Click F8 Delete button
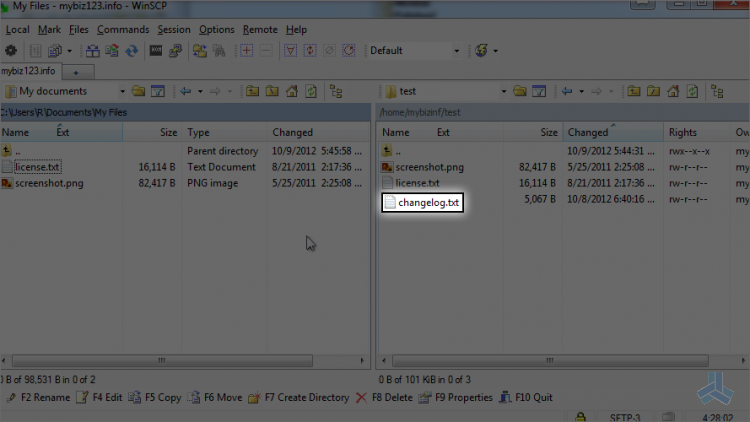The width and height of the screenshot is (750, 422). 384,398
